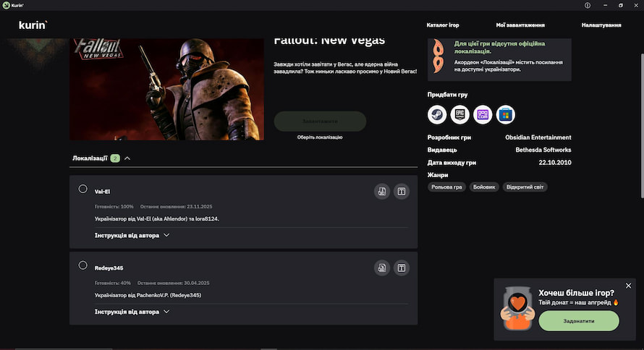
Task: Select the Redeye345 localization radio button
Action: [x=83, y=265]
